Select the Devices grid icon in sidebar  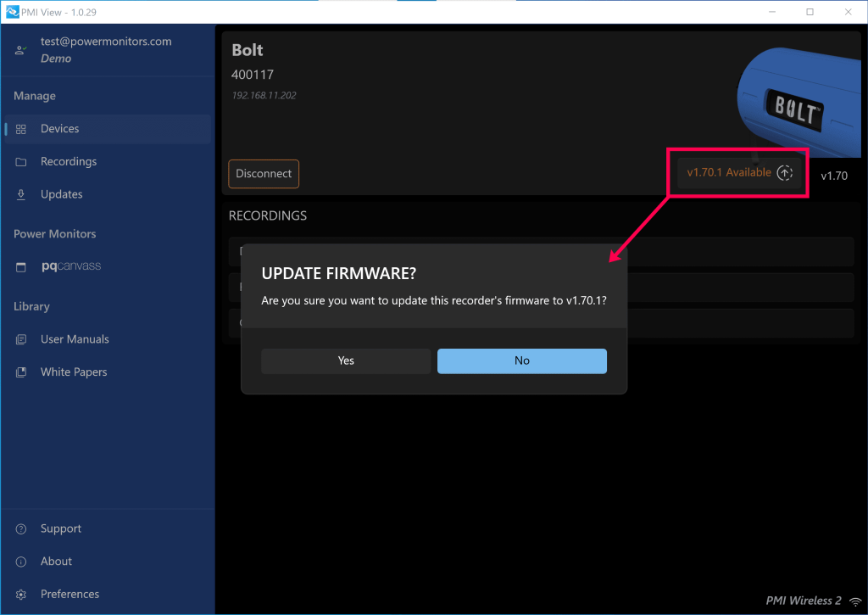(x=20, y=128)
